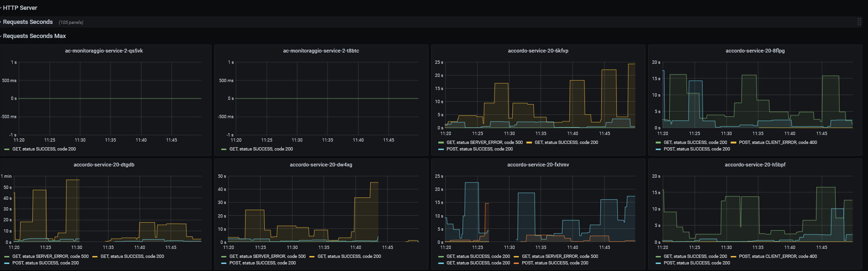Open accordo-service-20-dw4xg panel title menu
This screenshot has width=868, height=271.
[321, 165]
